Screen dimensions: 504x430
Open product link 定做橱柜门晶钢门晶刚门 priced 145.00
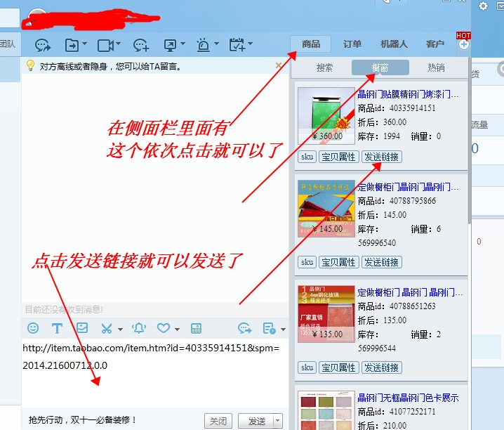408,187
